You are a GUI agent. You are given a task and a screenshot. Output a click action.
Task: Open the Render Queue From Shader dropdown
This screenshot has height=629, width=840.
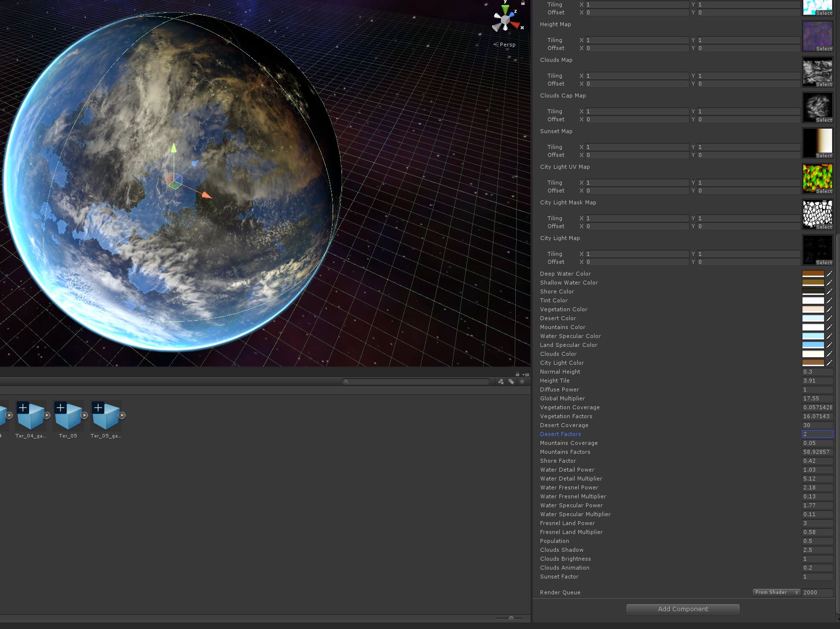[776, 592]
